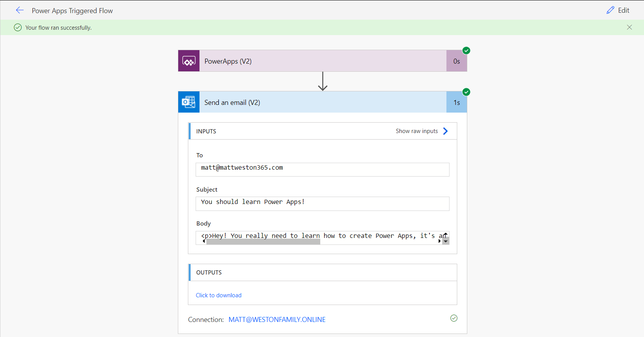Click the Subject field value
This screenshot has width=644, height=337.
click(322, 204)
